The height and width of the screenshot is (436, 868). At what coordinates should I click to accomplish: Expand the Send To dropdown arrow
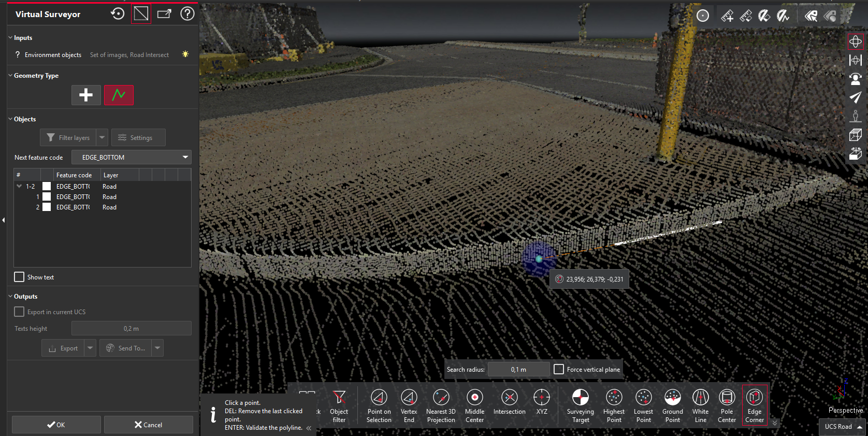tap(157, 348)
